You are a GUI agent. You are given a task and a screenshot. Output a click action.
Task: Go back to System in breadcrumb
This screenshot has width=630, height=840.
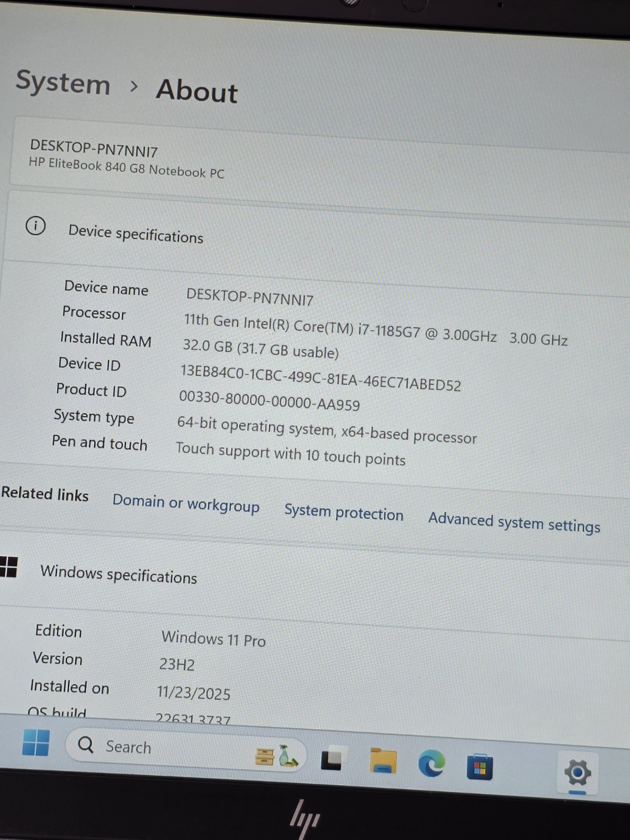(63, 83)
